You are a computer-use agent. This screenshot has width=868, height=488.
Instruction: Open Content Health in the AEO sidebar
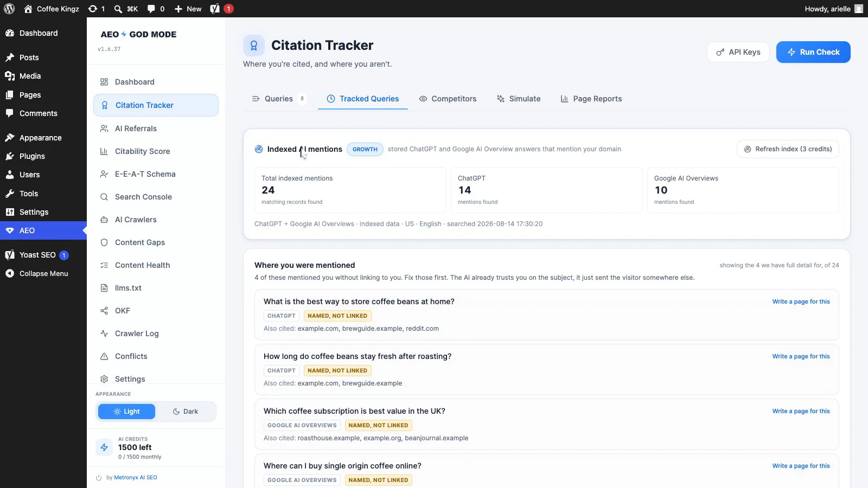pos(156,265)
